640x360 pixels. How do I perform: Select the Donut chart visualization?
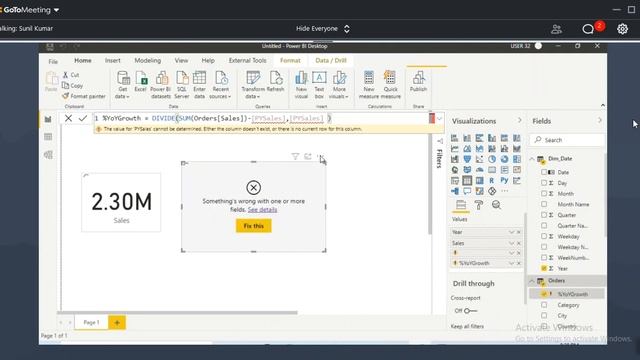coord(504,159)
